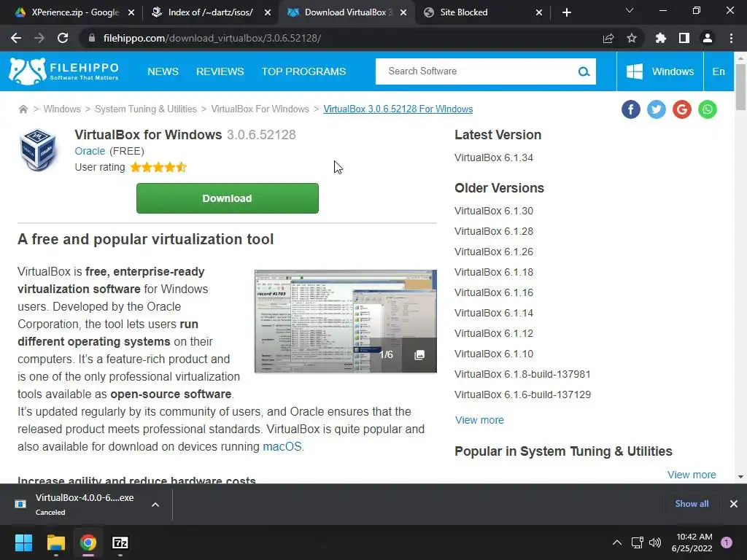Share page on Facebook
Image resolution: width=747 pixels, height=560 pixels.
click(x=631, y=109)
